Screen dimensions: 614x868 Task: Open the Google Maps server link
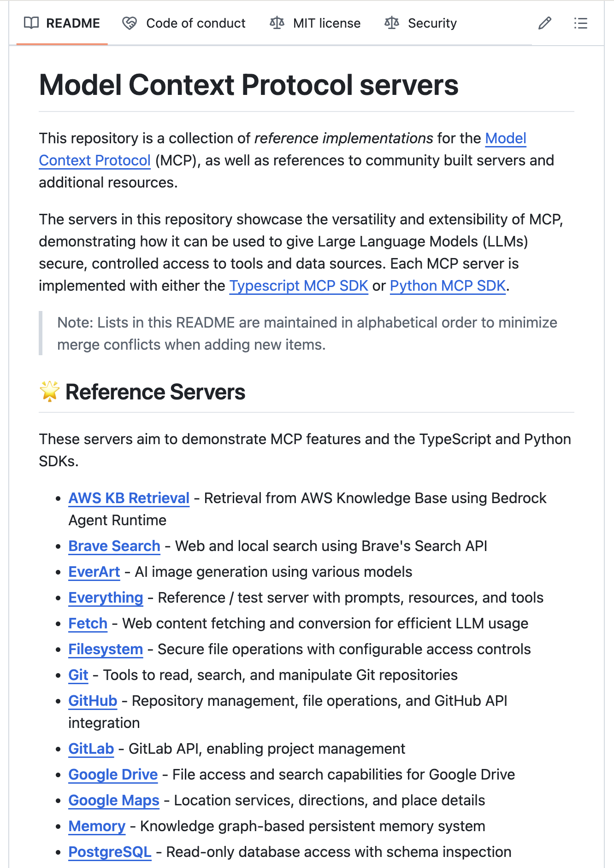pyautogui.click(x=114, y=800)
